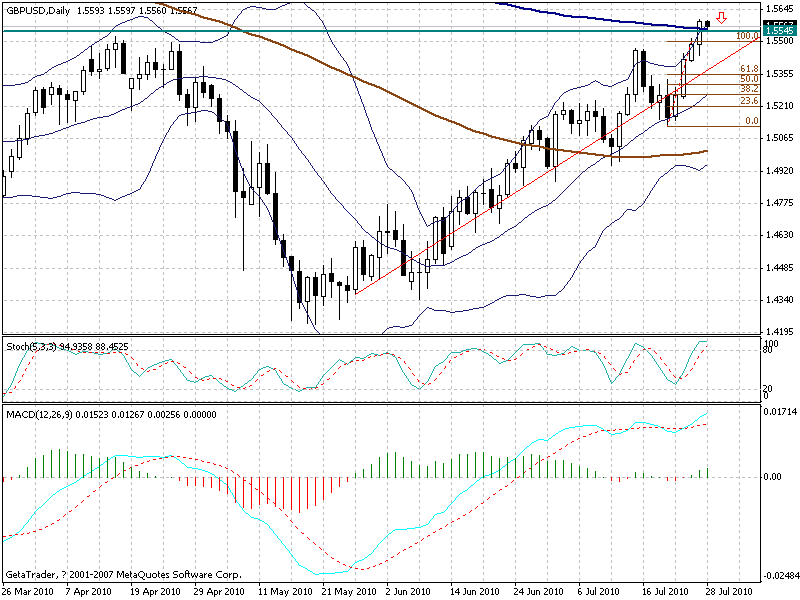Click the 21 May 2010 date label
Image resolution: width=800 pixels, height=600 pixels.
pos(349,592)
